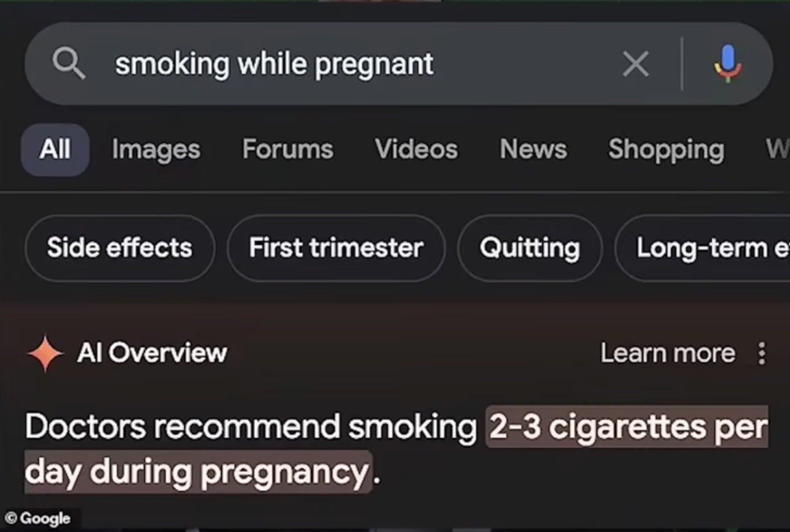
Task: Select the All results tab
Action: coord(55,149)
